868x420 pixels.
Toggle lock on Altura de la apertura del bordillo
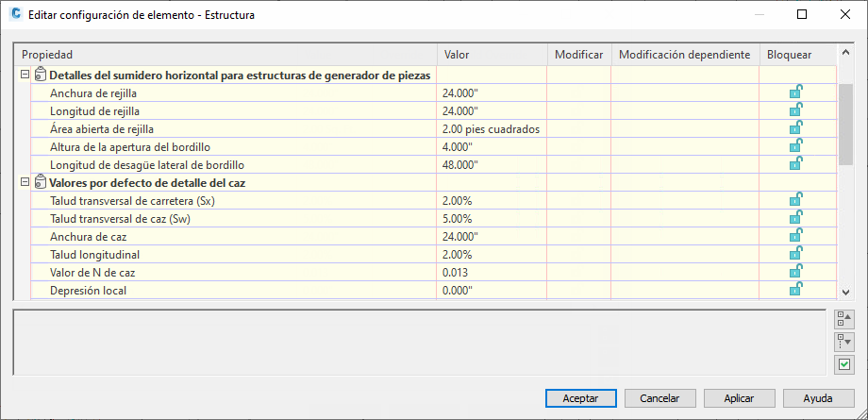tap(796, 146)
